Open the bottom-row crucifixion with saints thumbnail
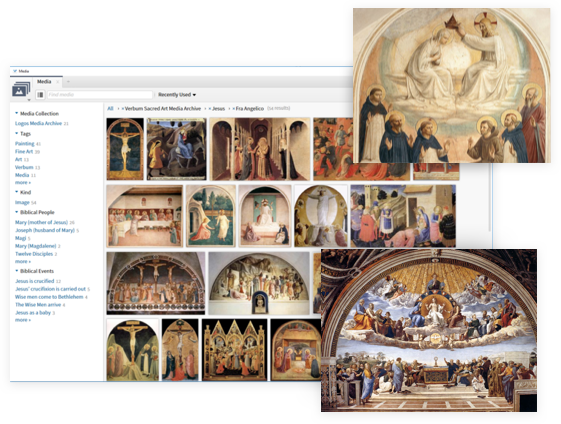This screenshot has height=424, width=561. [132, 350]
